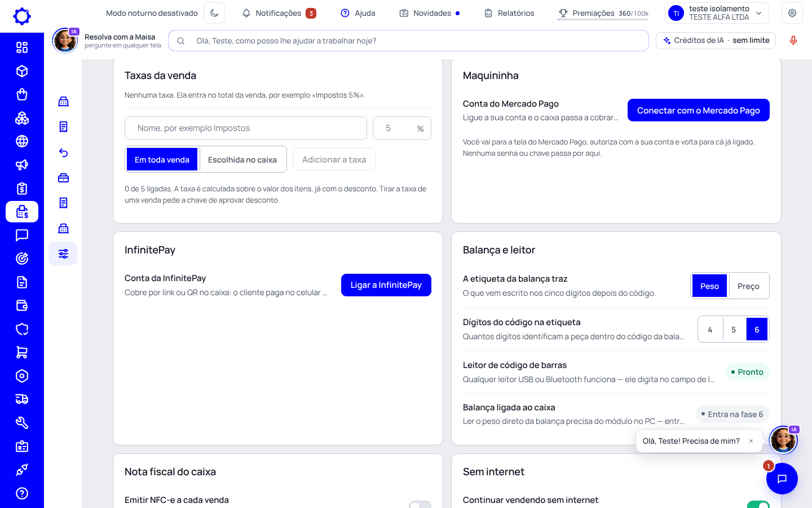Open the megaphone marketing sidebar icon

click(x=22, y=165)
